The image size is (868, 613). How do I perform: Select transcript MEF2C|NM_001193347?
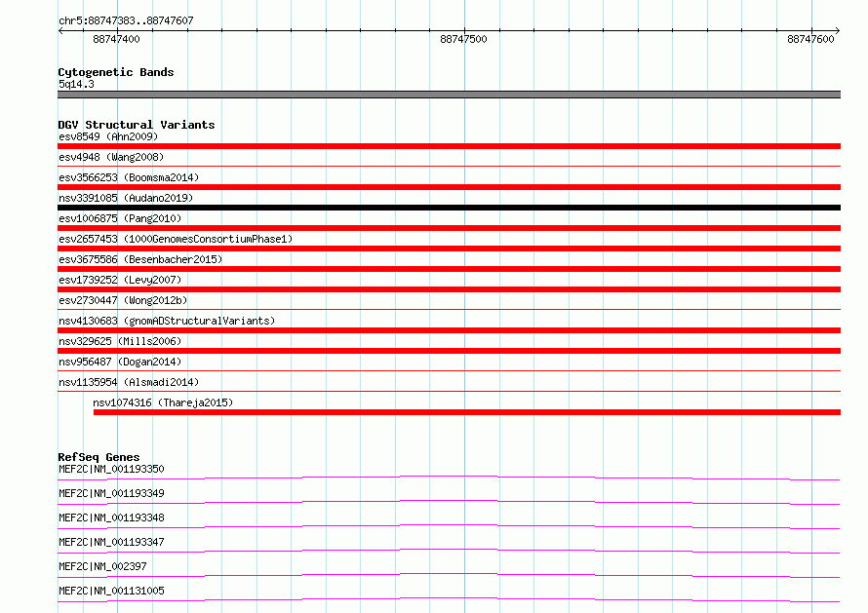coord(111,542)
